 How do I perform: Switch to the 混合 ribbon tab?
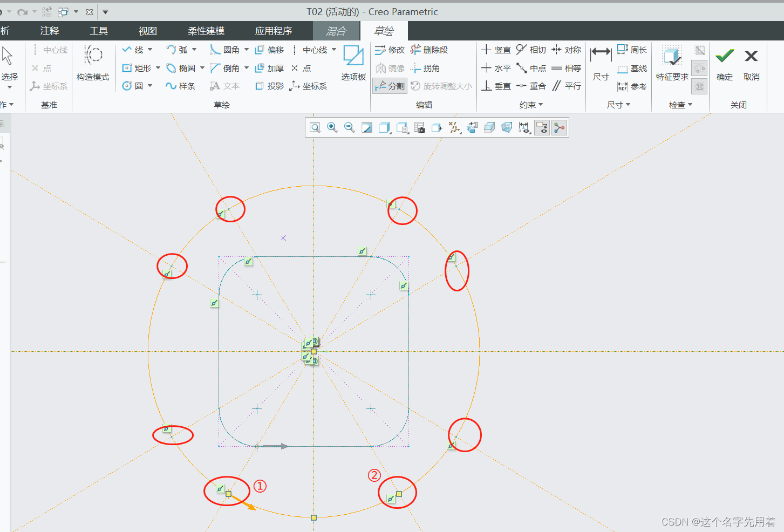click(336, 31)
